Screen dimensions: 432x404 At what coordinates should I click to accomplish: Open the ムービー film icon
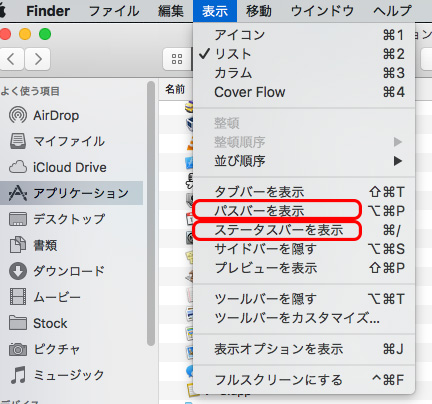(x=18, y=297)
